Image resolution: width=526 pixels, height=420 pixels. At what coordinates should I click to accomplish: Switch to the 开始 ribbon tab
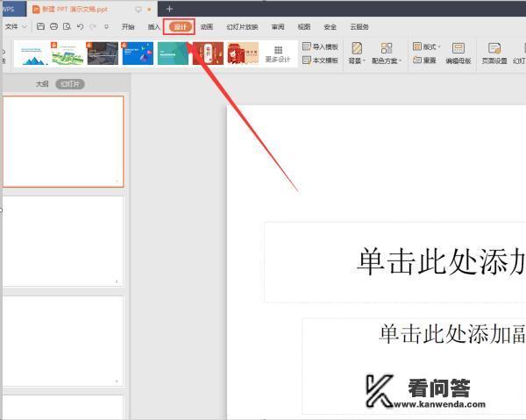(128, 27)
